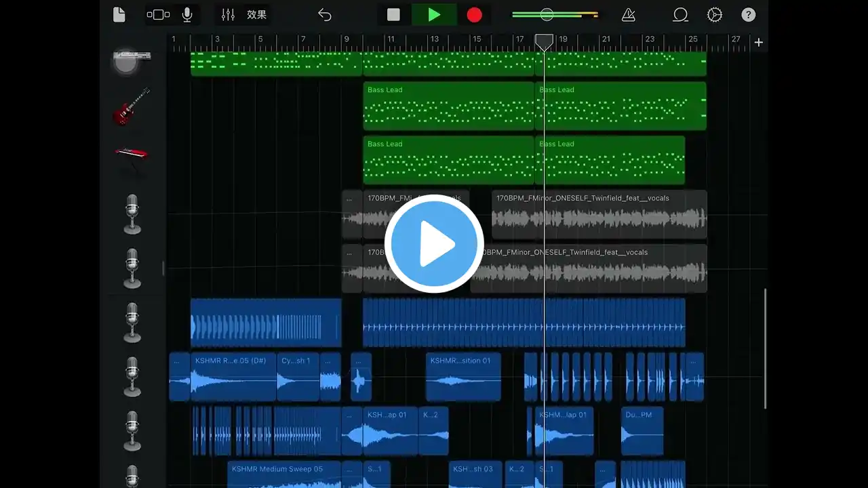Select the red keyboard track icon
Viewport: 868px width, 488px height.
point(132,156)
